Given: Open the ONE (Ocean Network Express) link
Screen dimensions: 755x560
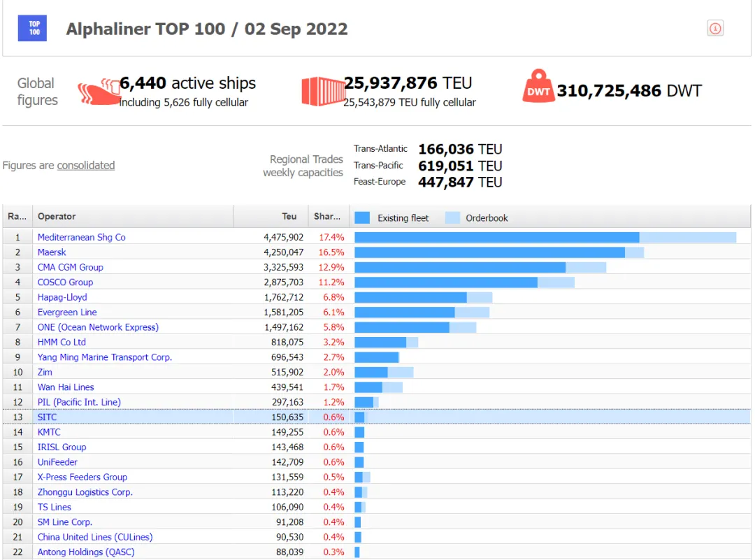Looking at the screenshot, I should pos(98,327).
